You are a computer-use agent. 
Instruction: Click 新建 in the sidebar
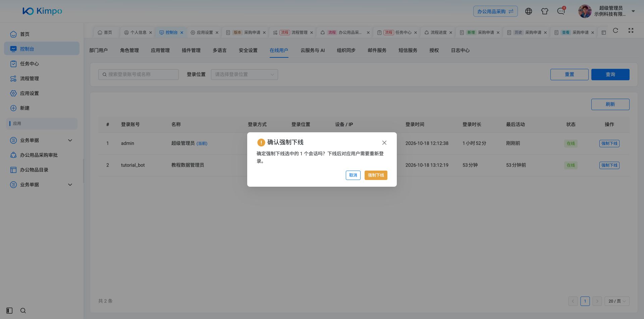tap(42, 108)
